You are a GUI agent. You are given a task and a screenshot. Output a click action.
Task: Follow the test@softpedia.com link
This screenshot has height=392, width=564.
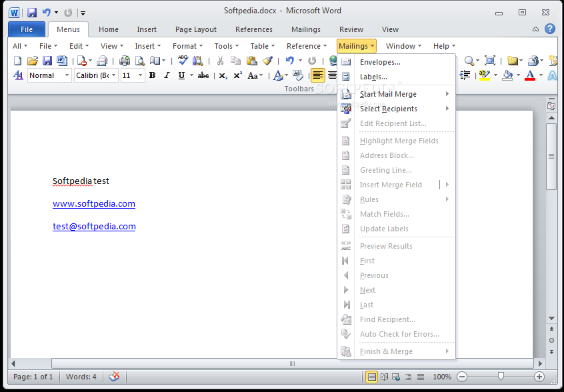click(94, 226)
